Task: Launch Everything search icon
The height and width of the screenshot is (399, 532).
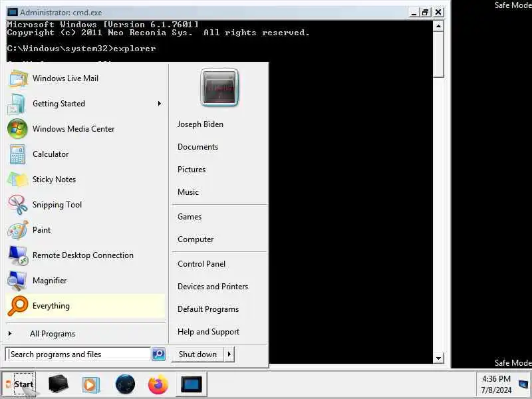Action: [17, 306]
